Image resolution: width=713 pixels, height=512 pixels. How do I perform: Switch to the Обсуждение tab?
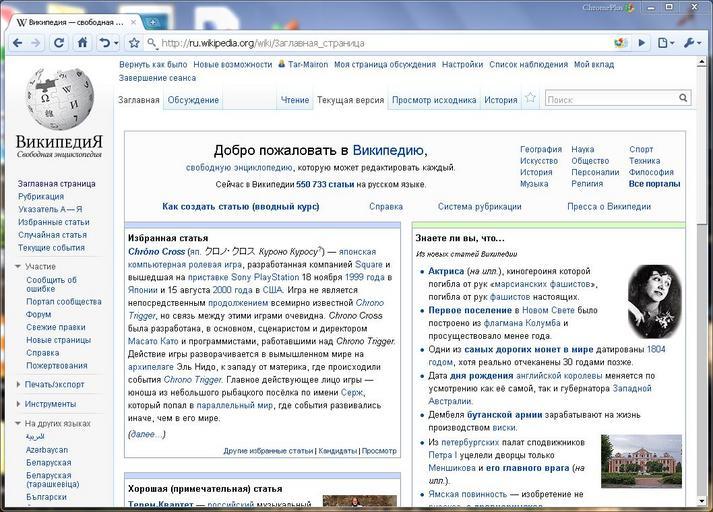point(193,100)
